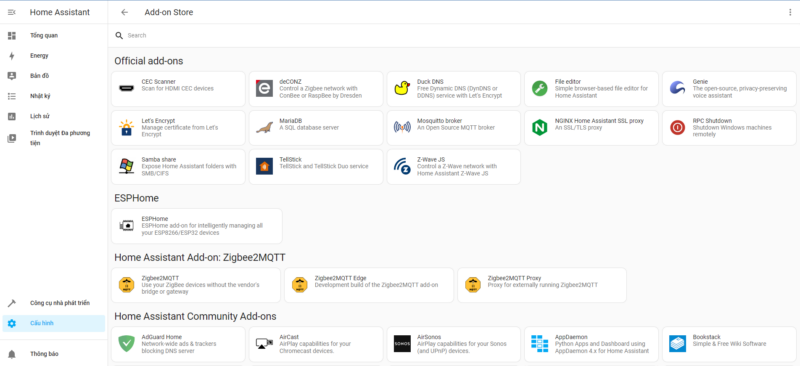Open Công cụ nhà phát triển

pos(54,303)
